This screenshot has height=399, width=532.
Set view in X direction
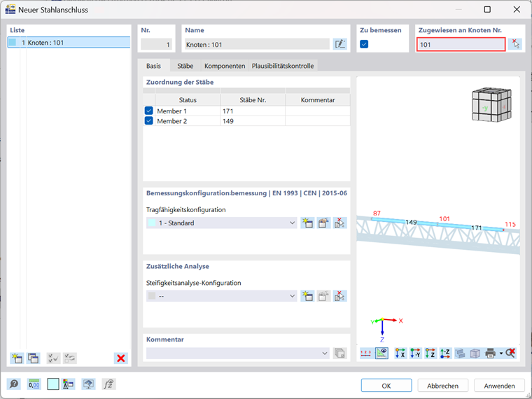coord(400,353)
